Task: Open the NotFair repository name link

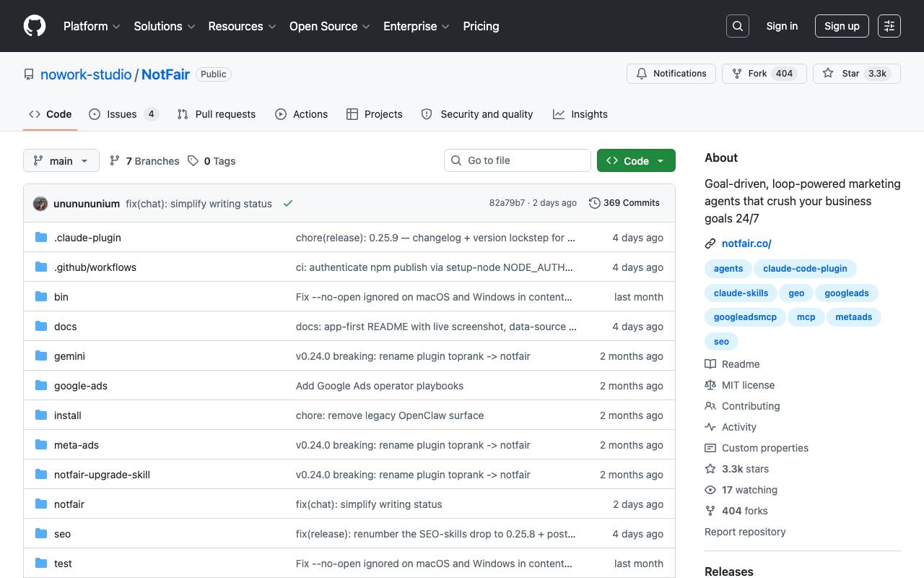Action: coord(165,74)
